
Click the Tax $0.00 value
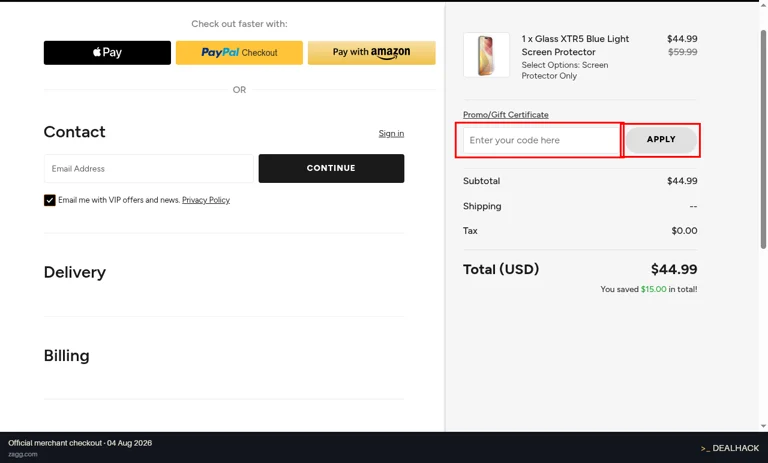click(x=684, y=230)
